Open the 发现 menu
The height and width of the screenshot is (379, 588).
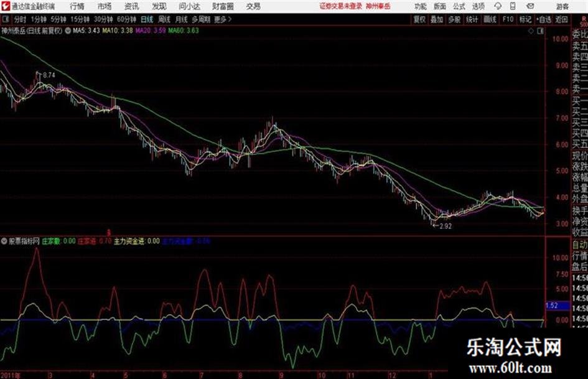click(159, 6)
